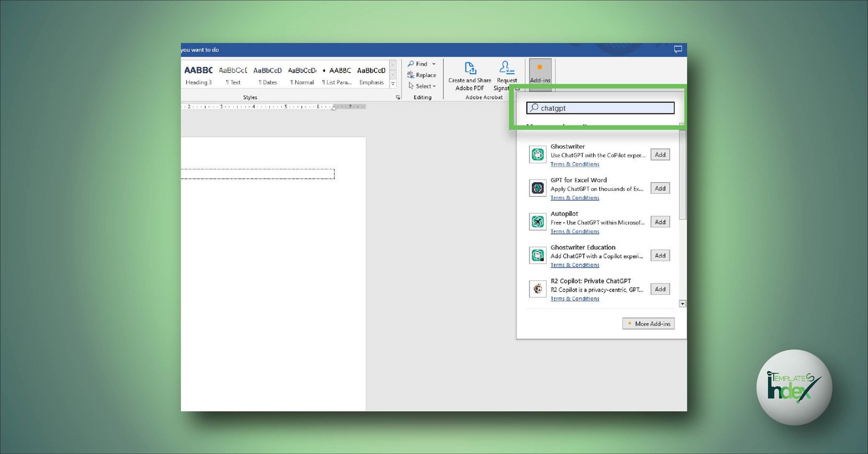Screen dimensions: 868x454
Task: Click the R2 Copilot add-in icon
Action: coord(538,289)
